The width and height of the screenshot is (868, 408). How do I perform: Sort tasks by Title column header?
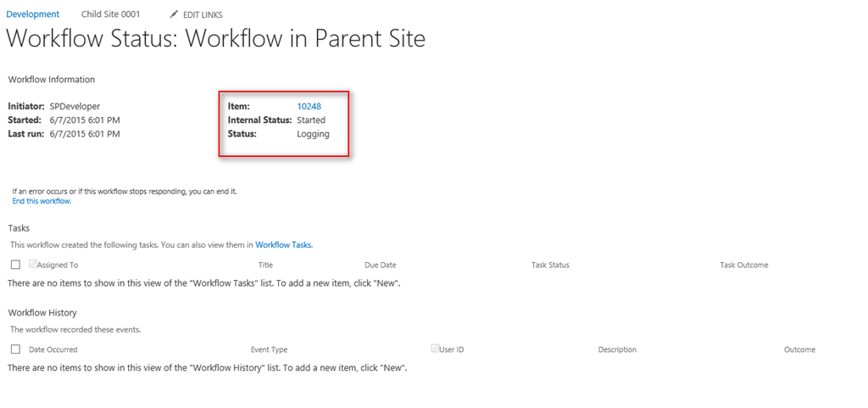[265, 265]
